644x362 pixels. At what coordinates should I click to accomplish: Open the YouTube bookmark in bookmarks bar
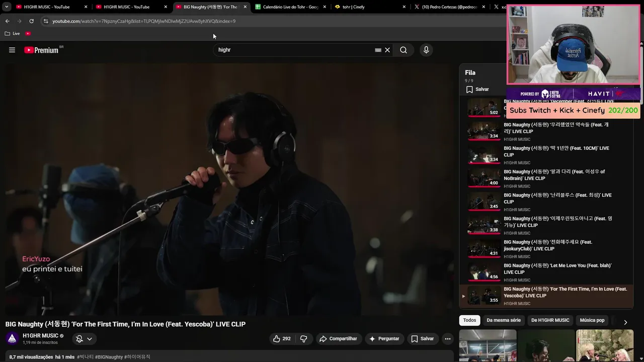click(x=28, y=34)
